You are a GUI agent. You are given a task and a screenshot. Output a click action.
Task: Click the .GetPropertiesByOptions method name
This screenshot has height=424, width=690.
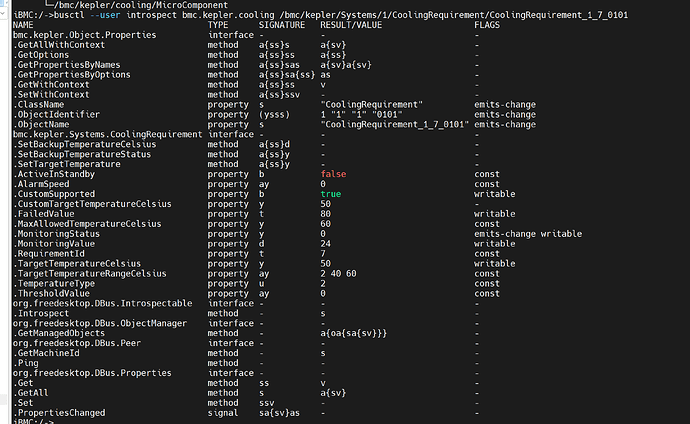click(x=72, y=75)
